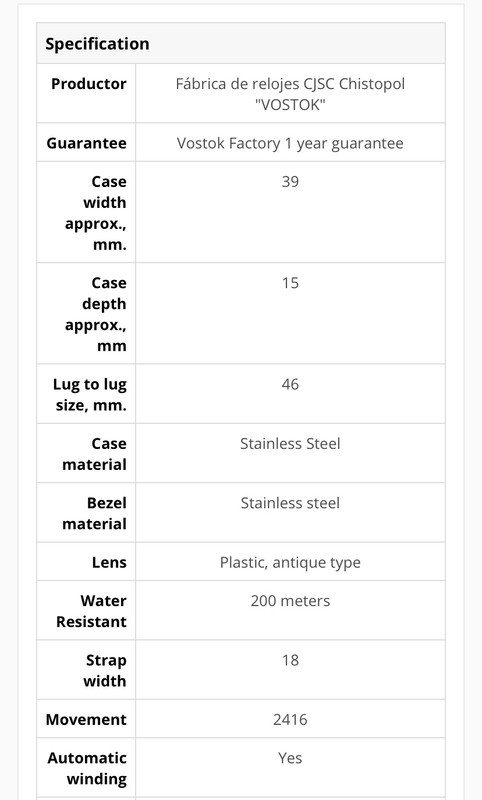Click the lug to lug value 46
The width and height of the screenshot is (482, 800).
290,384
